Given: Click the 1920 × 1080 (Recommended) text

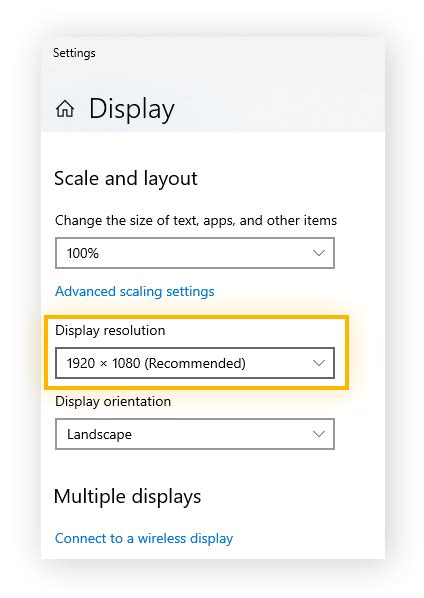Looking at the screenshot, I should tap(156, 363).
